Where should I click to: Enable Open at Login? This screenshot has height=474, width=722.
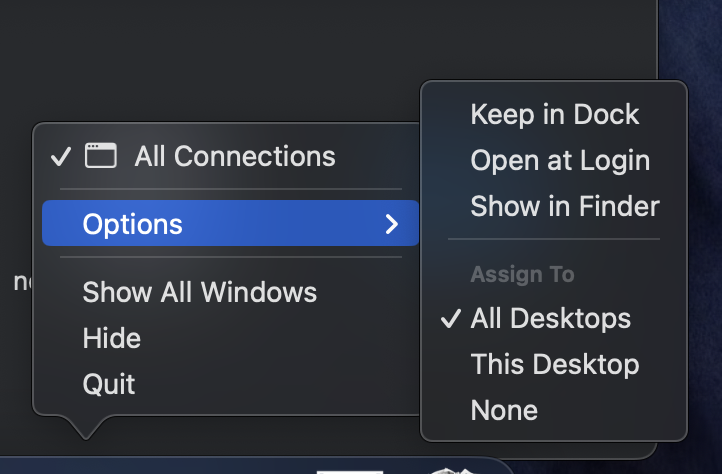pyautogui.click(x=554, y=160)
